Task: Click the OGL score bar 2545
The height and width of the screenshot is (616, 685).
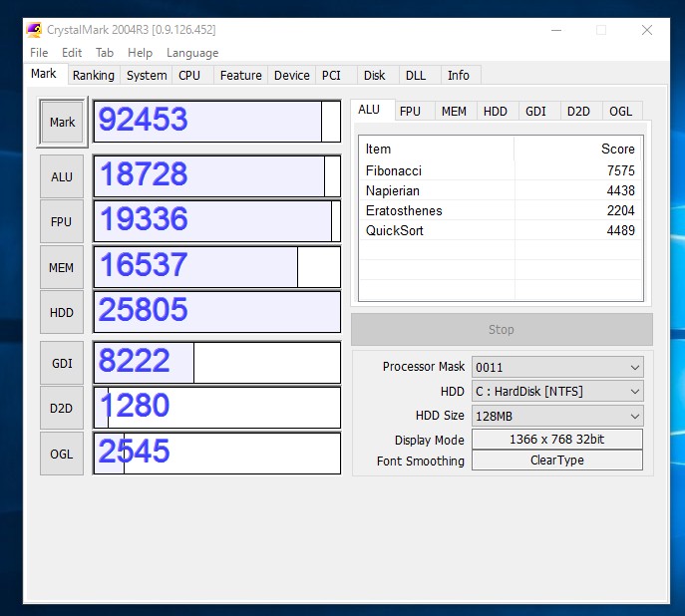Action: click(217, 454)
